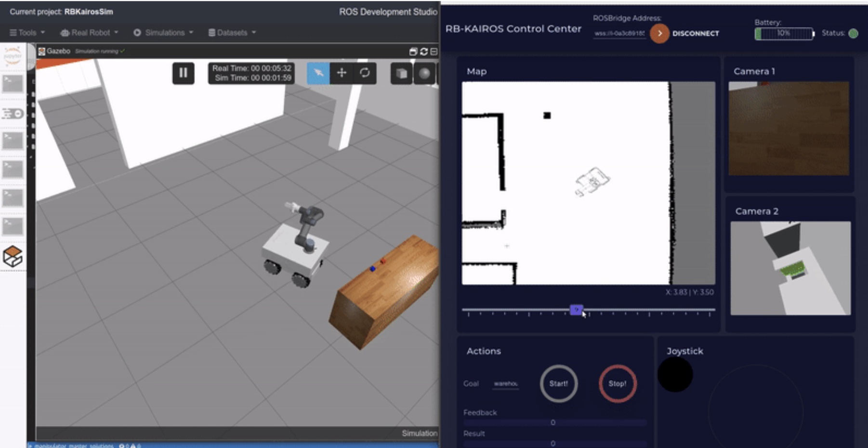Viewport: 868px width, 448px height.
Task: Click the ROS Development Studio title
Action: [x=388, y=12]
